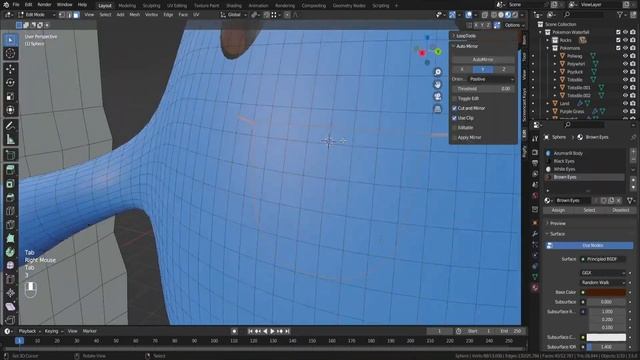Open the Global transform orientation dropdown
This screenshot has height=360, width=640.
tap(234, 15)
